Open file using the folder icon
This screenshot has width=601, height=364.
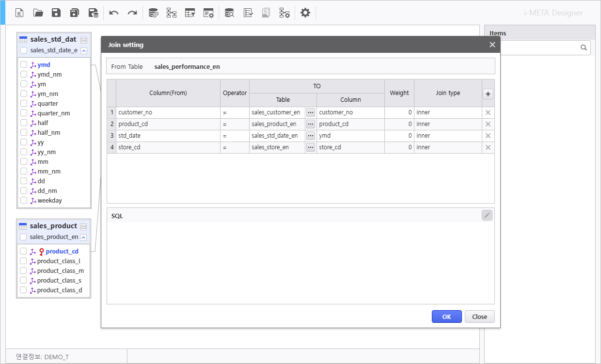(x=38, y=13)
